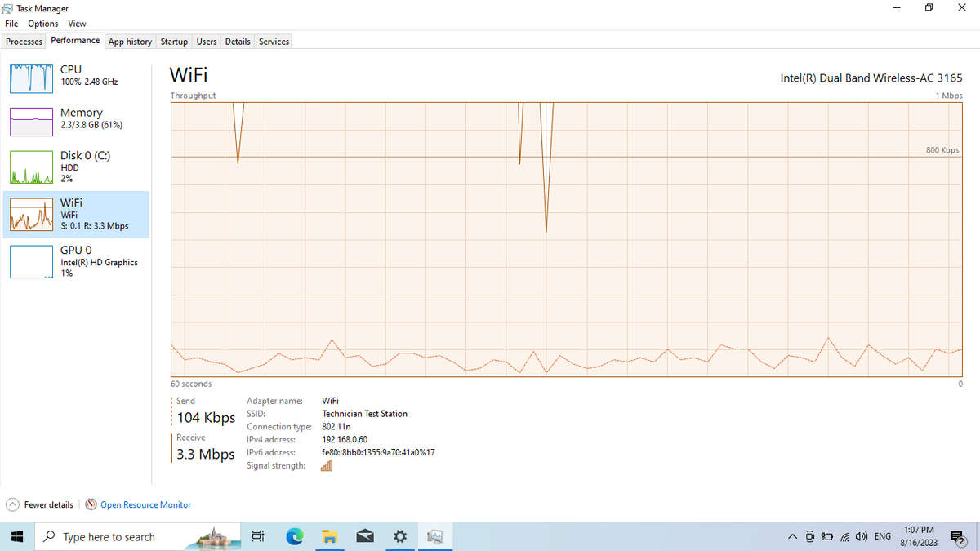Viewport: 980px width, 551px height.
Task: Switch to the Processes tab
Action: pyautogui.click(x=24, y=42)
